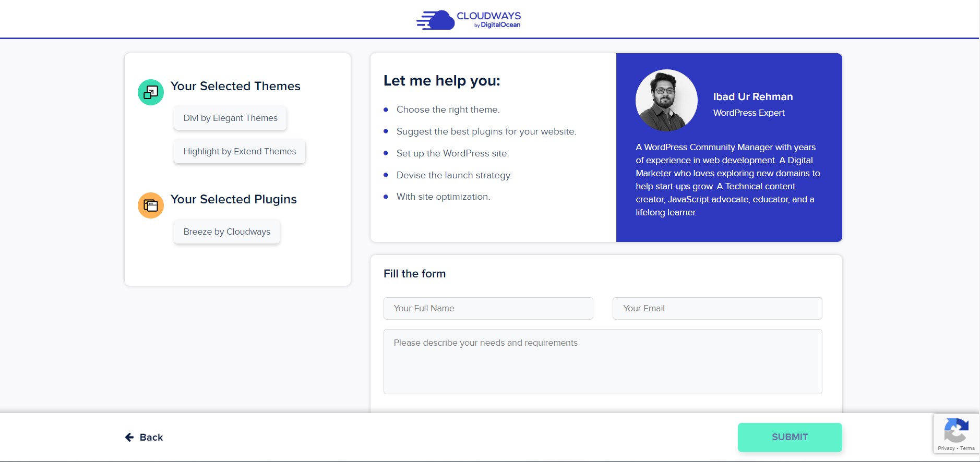Choose the Divi by Elegant Themes chip

[230, 118]
